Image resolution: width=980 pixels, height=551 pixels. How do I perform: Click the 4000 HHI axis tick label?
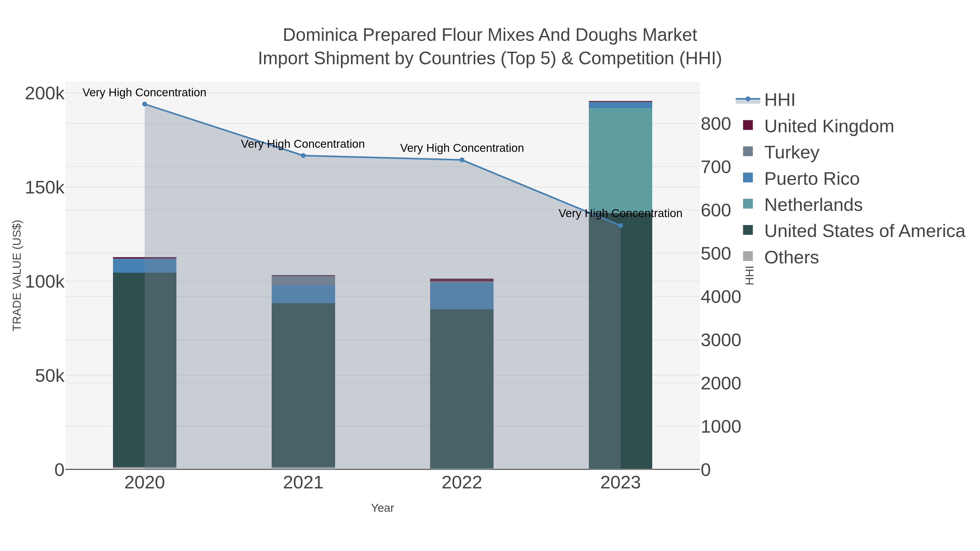point(721,297)
